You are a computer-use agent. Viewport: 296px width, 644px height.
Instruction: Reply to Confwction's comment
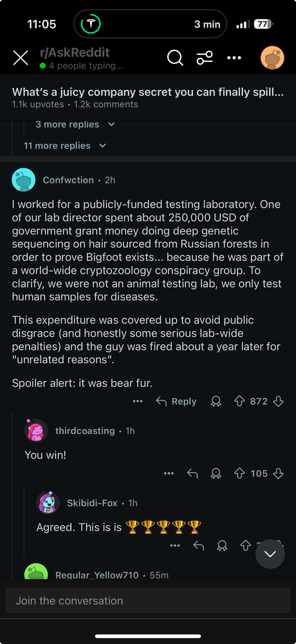point(176,401)
